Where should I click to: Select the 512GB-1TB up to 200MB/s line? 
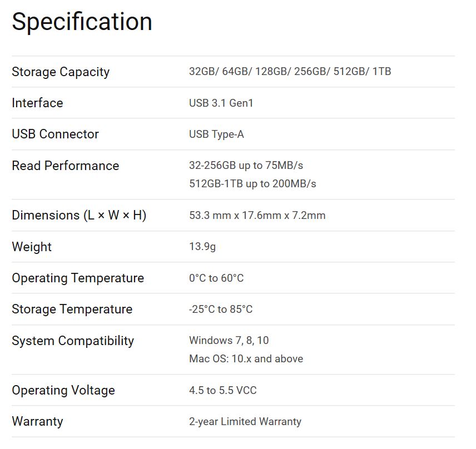click(252, 183)
